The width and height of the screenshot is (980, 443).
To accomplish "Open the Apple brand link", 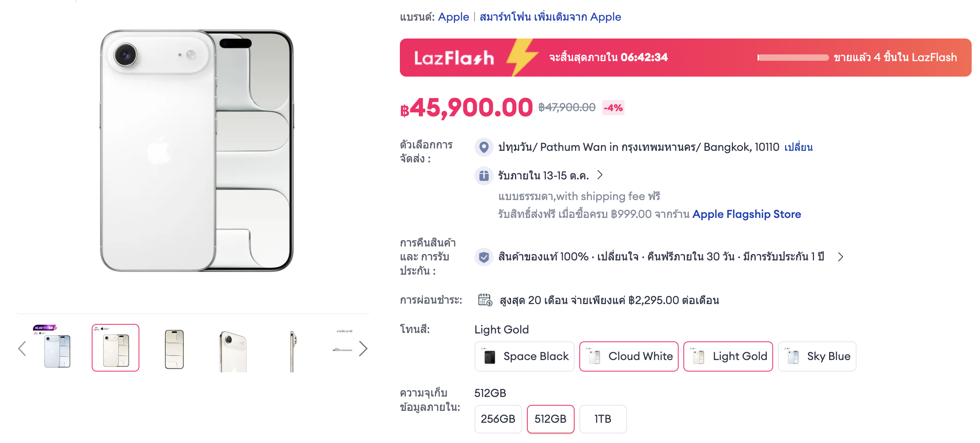I will click(x=453, y=17).
